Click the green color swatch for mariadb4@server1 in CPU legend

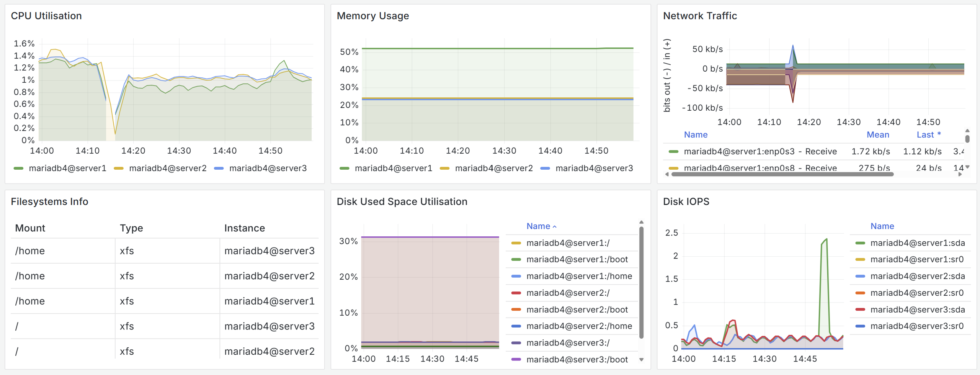(18, 169)
